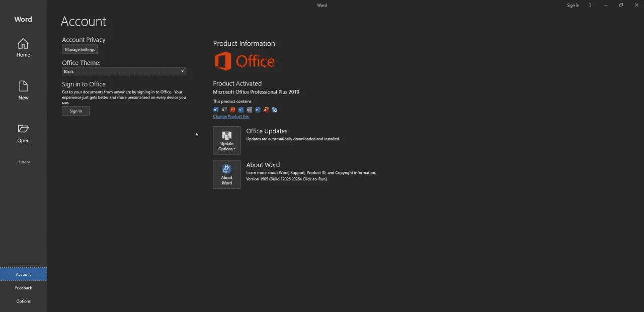Click the Version 1909 build text
Screen dimensions: 644x312
[286, 179]
